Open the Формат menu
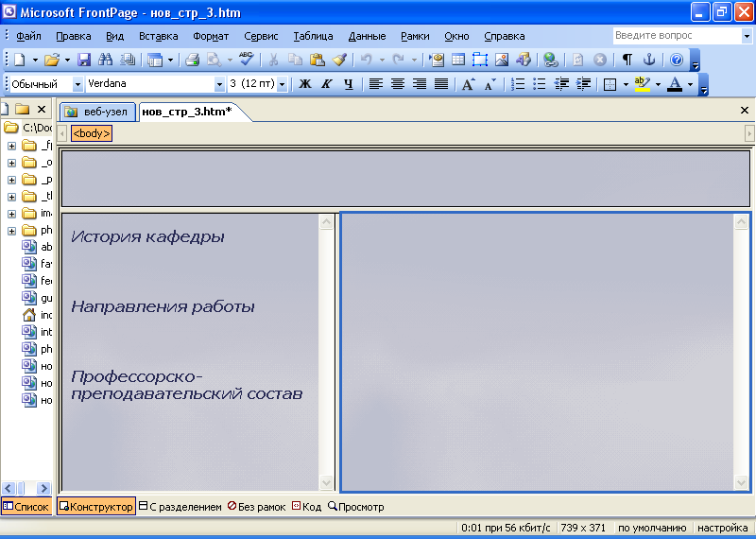 point(211,36)
